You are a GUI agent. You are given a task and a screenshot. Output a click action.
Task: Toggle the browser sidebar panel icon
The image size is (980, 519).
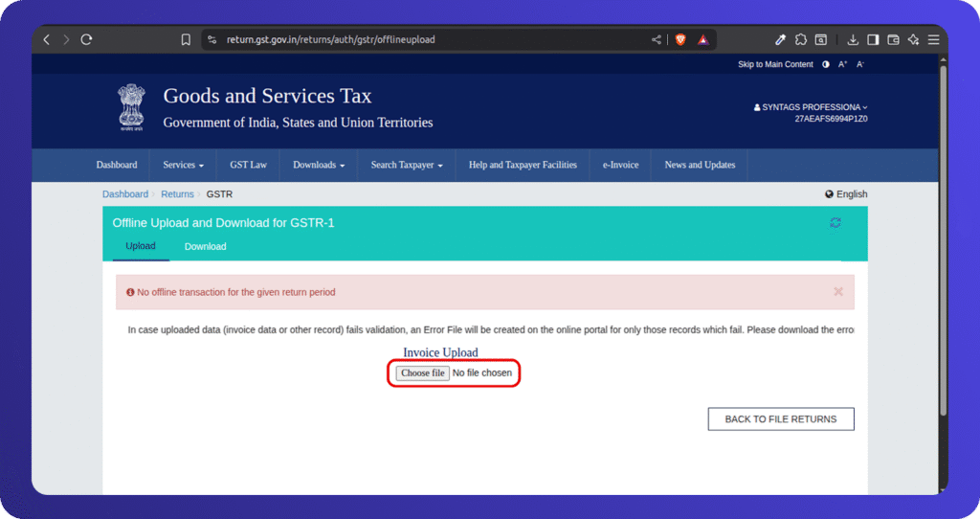pyautogui.click(x=873, y=39)
